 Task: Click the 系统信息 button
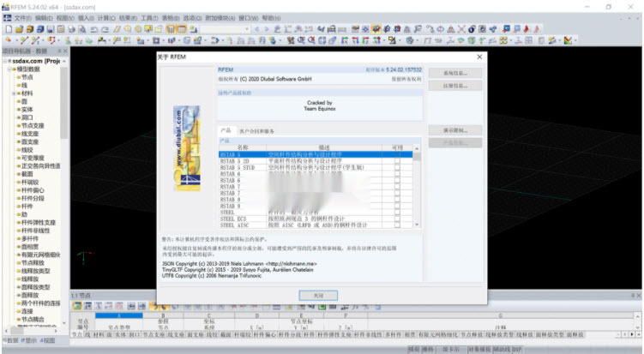point(454,74)
